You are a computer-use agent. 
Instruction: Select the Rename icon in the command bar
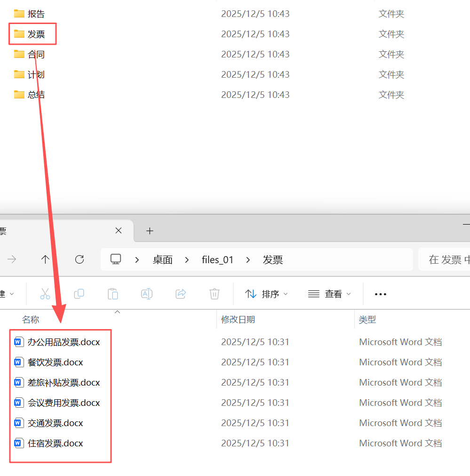click(x=146, y=294)
